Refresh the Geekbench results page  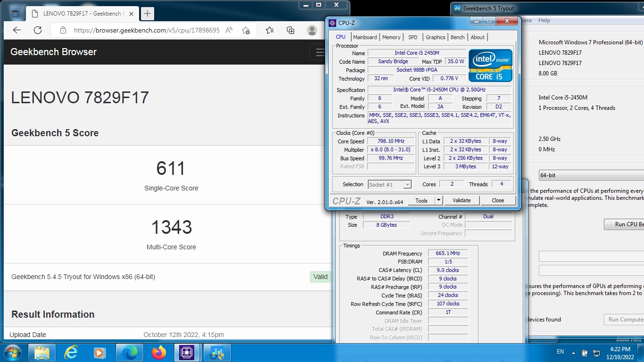[x=38, y=30]
